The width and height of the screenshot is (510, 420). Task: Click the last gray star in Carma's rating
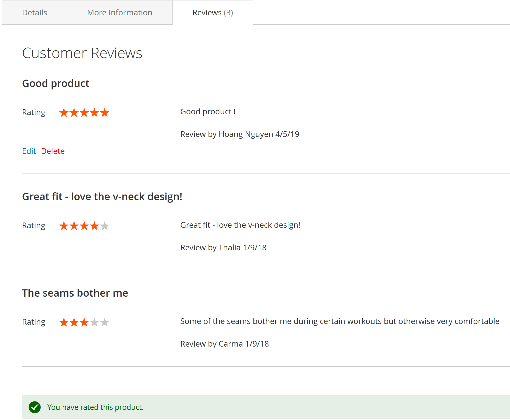tap(105, 322)
